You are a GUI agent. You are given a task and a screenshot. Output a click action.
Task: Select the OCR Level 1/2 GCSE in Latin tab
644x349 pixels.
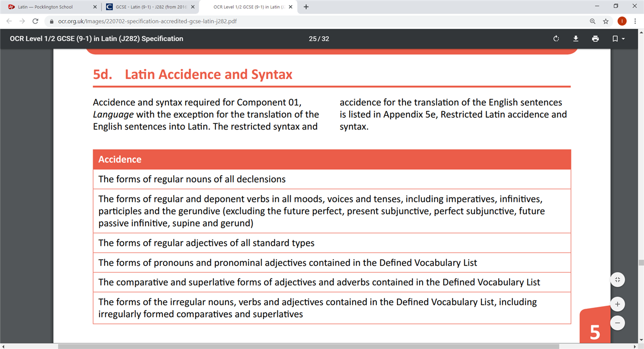point(248,7)
